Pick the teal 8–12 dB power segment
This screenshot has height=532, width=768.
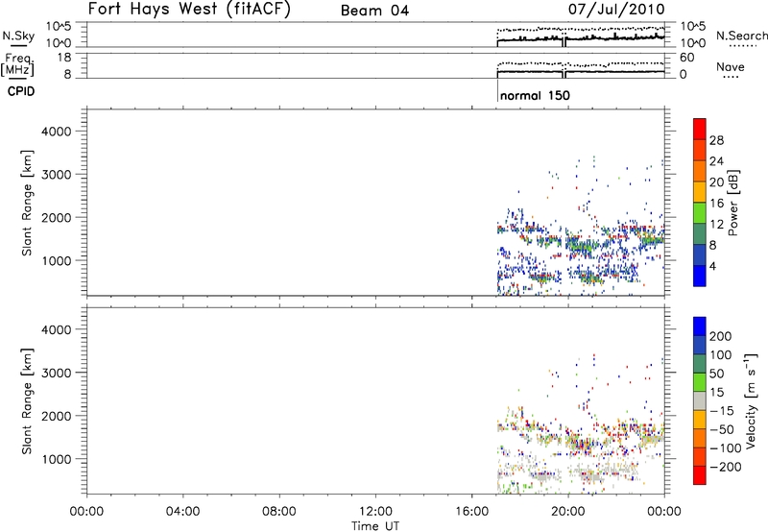(x=700, y=234)
